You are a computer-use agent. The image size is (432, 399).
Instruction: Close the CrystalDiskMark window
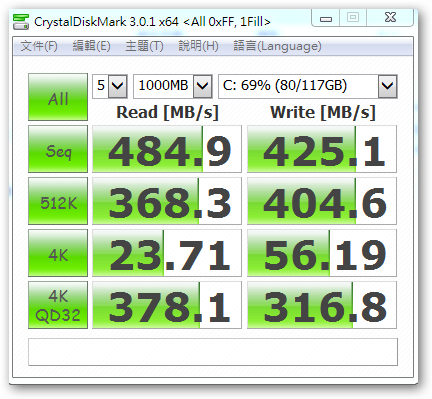(390, 17)
